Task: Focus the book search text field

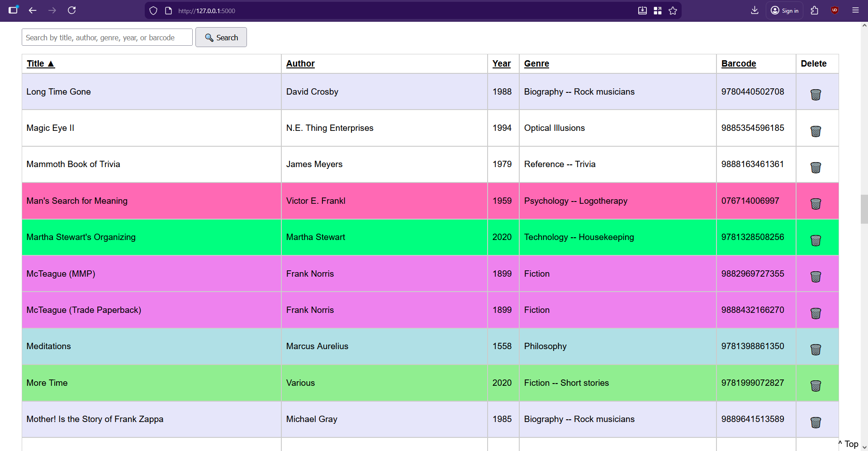Action: [x=107, y=38]
